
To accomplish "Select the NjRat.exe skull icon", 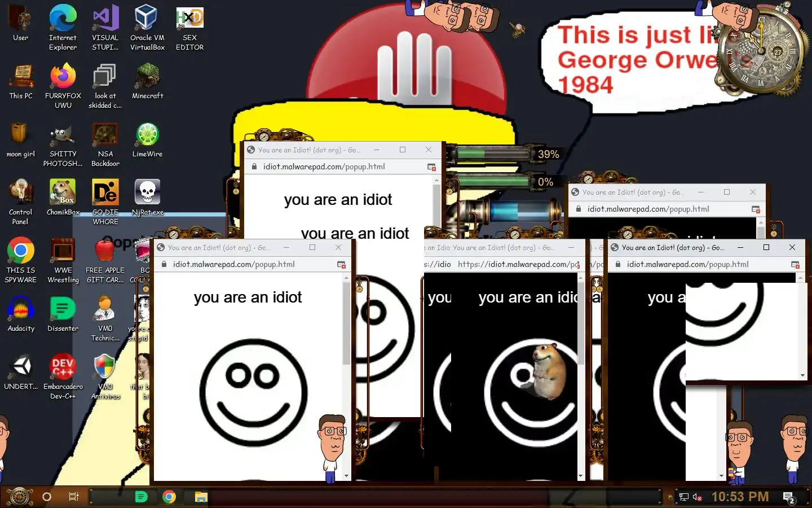I will click(147, 198).
